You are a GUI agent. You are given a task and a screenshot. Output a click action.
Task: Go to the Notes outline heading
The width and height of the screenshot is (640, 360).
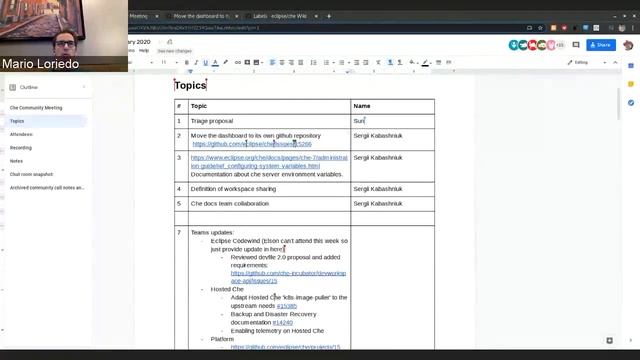coord(16,161)
